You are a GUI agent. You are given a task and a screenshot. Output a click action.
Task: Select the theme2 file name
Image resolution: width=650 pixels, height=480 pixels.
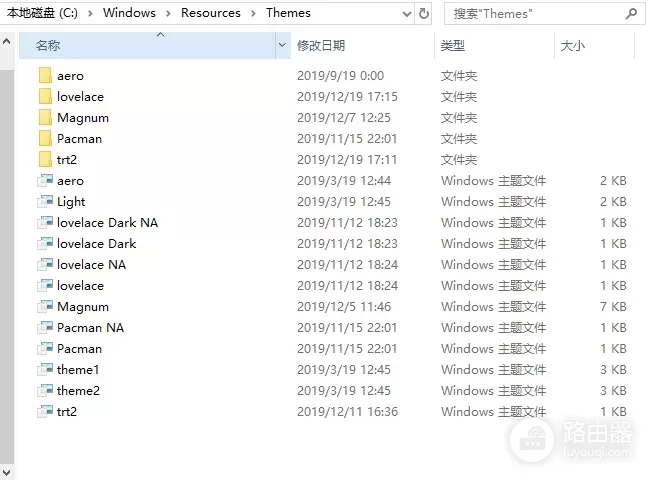click(78, 390)
